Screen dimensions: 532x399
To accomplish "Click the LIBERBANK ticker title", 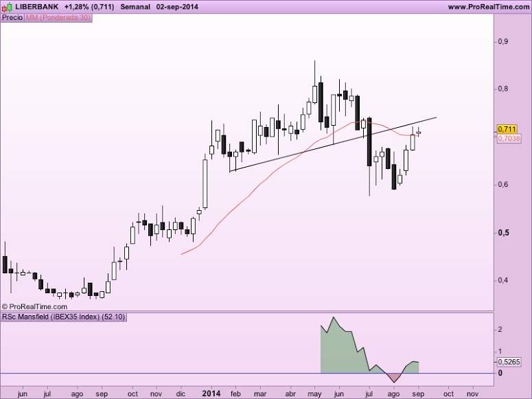I will coord(36,7).
